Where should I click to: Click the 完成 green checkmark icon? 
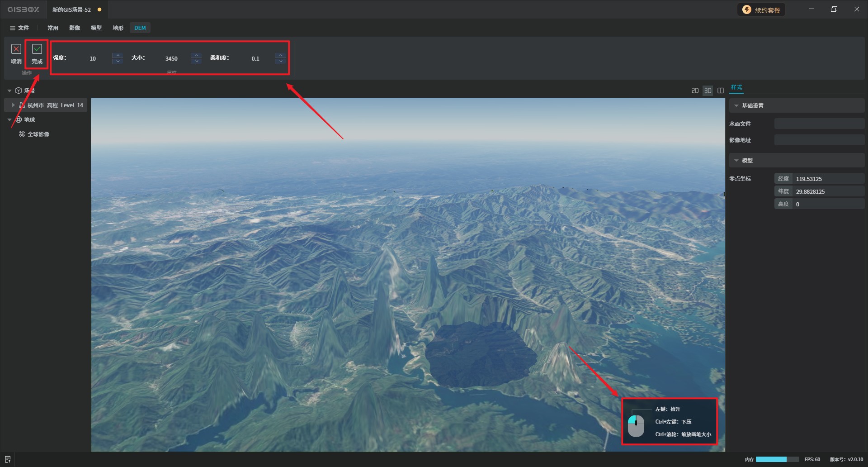click(37, 49)
